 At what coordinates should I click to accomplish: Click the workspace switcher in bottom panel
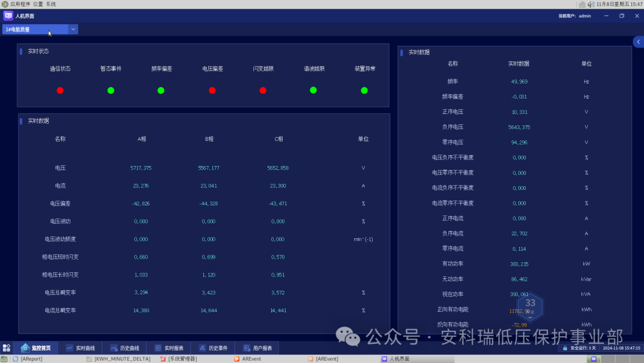[615, 359]
